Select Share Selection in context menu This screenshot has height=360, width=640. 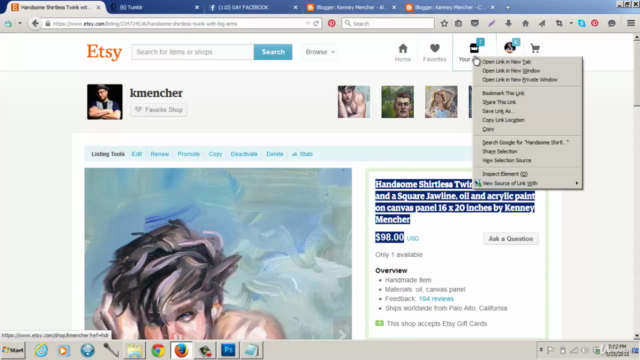[x=527, y=151]
